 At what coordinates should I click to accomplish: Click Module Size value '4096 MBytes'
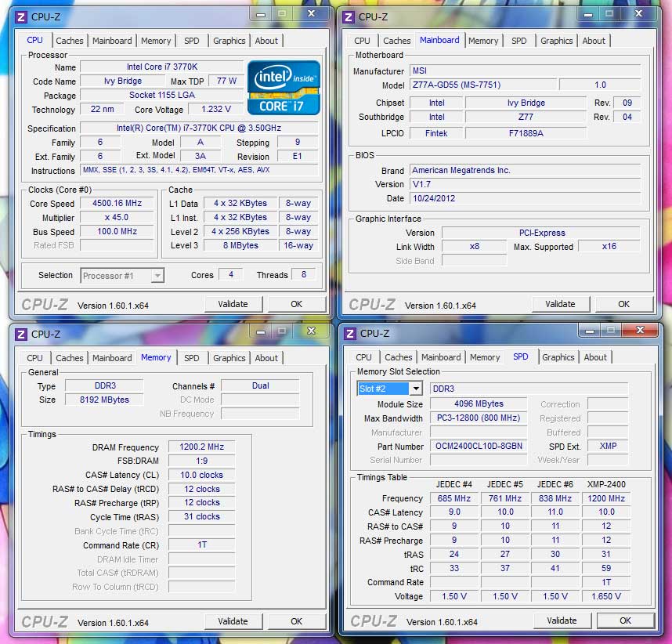(x=479, y=404)
